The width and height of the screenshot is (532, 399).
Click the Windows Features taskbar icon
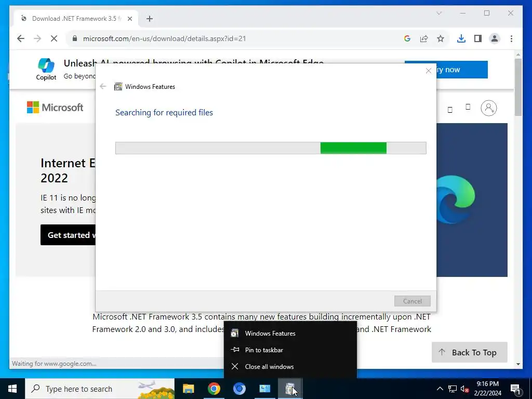point(290,389)
